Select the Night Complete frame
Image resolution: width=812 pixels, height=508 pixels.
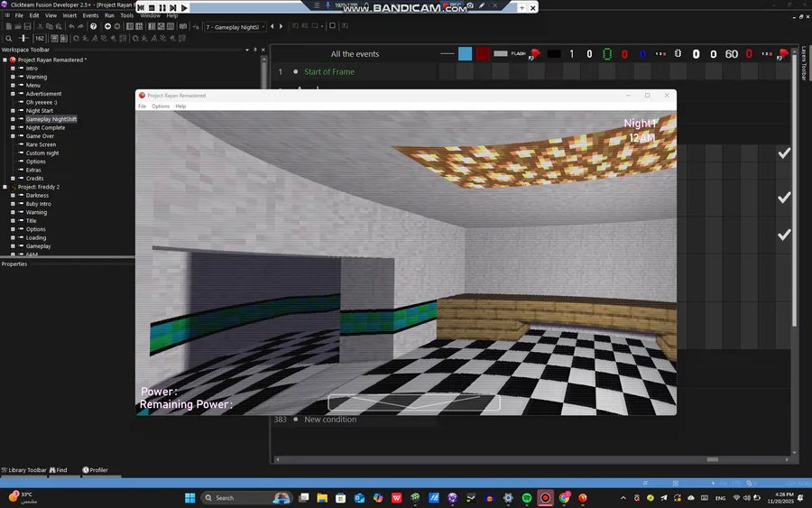click(46, 127)
